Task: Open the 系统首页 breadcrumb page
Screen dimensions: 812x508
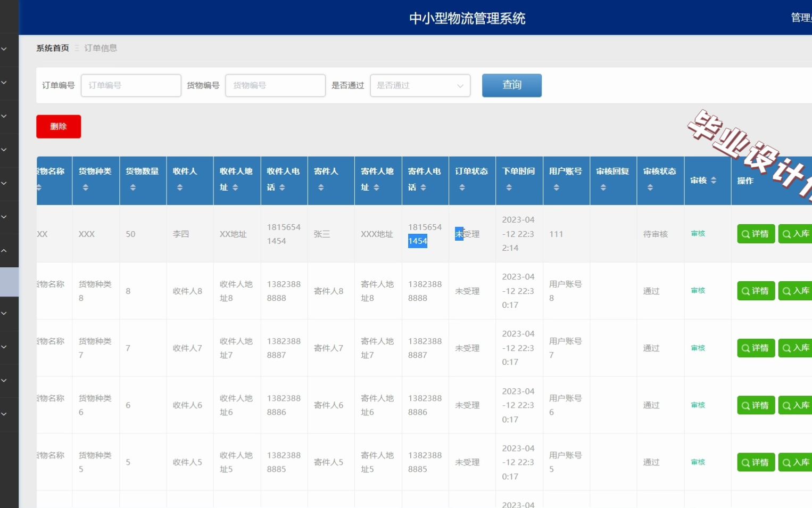Action: coord(52,48)
